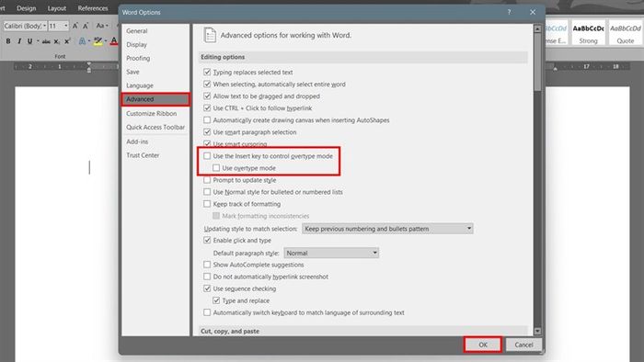This screenshot has width=644, height=362.
Task: Open the References ribbon tab
Action: (x=93, y=8)
